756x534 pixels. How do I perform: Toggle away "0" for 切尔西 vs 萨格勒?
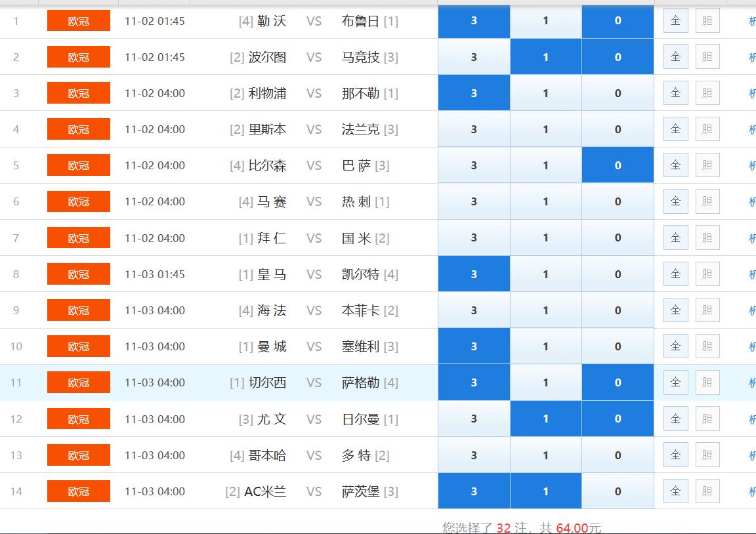coord(617,382)
